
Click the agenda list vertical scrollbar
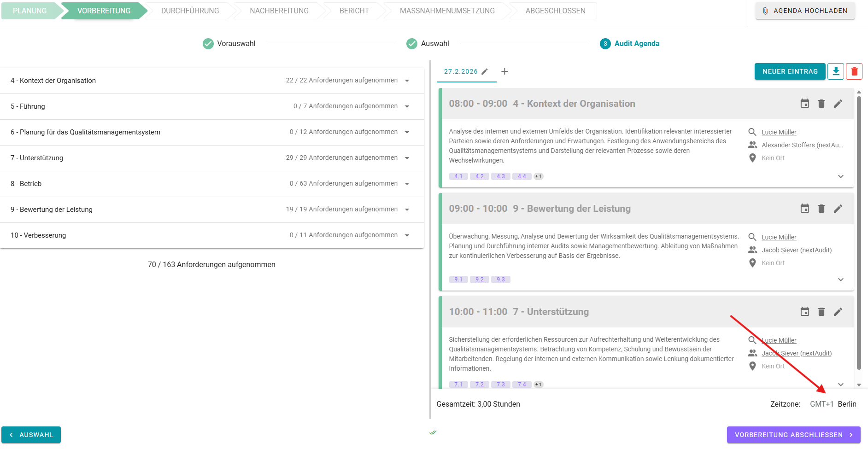pyautogui.click(x=858, y=230)
